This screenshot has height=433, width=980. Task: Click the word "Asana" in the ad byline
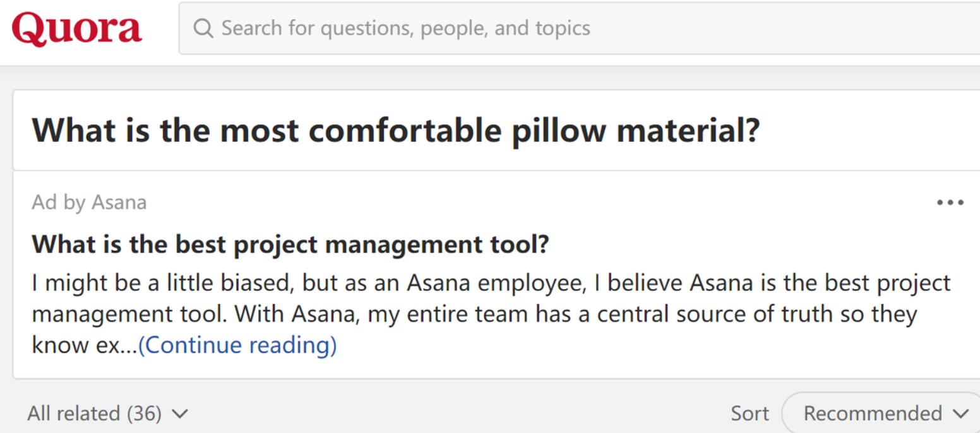pos(119,203)
